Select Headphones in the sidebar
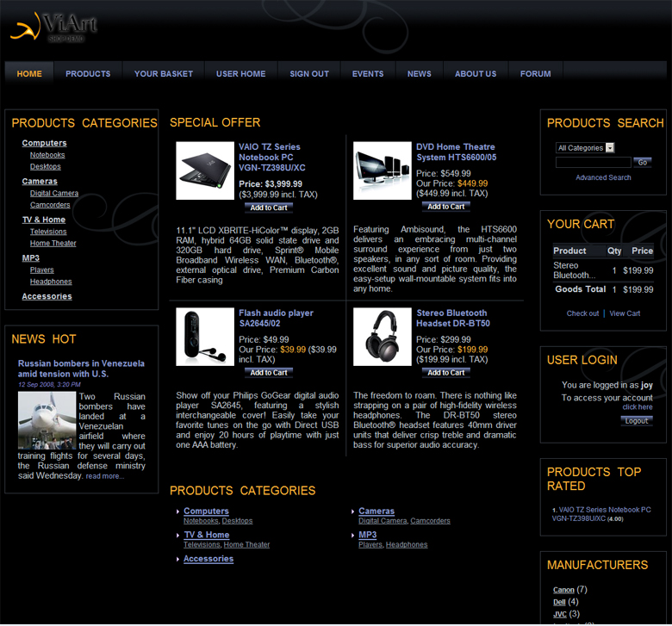 pyautogui.click(x=51, y=282)
